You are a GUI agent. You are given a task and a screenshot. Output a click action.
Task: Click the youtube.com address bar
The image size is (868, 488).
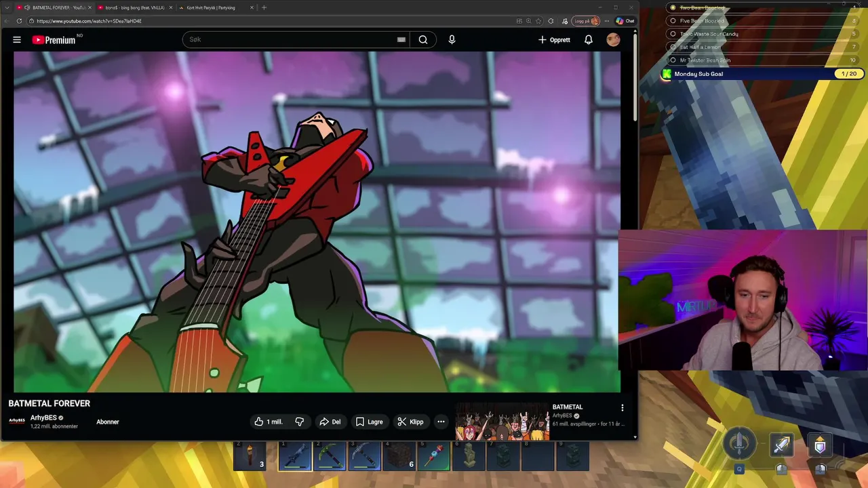point(271,21)
